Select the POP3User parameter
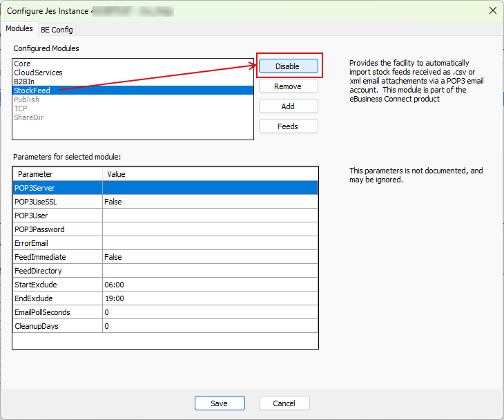 point(57,216)
